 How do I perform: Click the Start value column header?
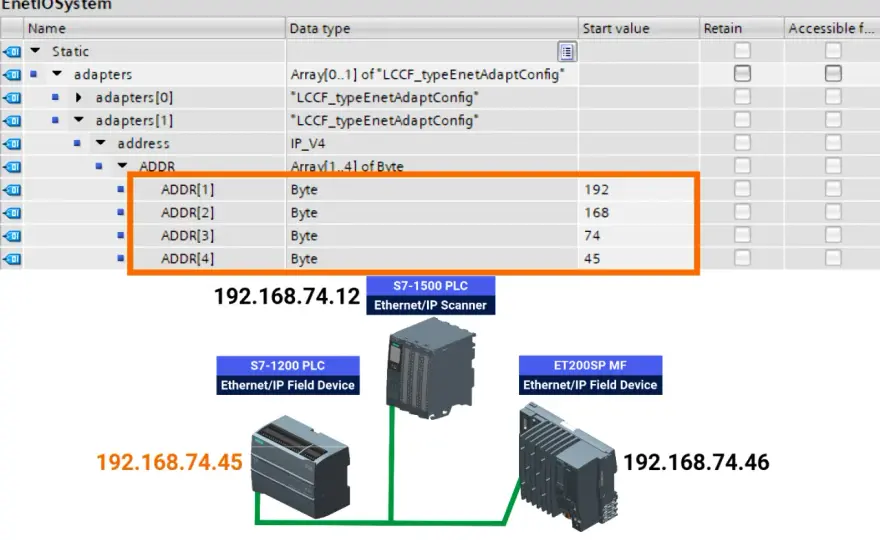pos(639,28)
